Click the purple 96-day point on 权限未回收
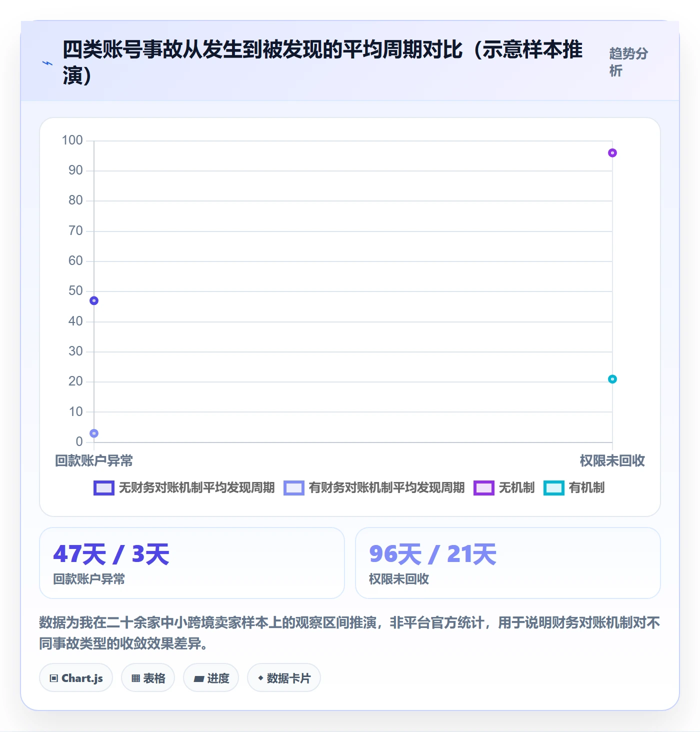 612,153
